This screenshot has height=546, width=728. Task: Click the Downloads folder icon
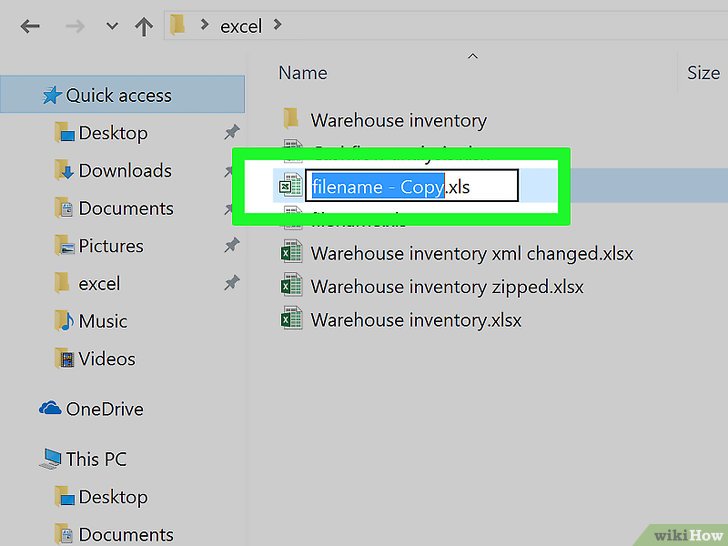coord(65,171)
